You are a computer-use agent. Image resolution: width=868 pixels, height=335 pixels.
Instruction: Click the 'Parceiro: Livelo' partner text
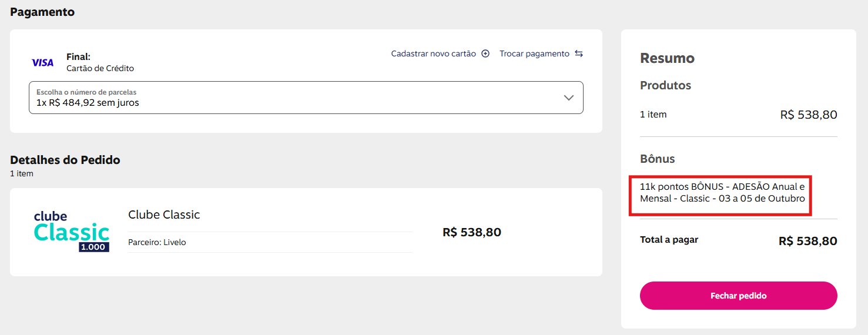click(157, 242)
